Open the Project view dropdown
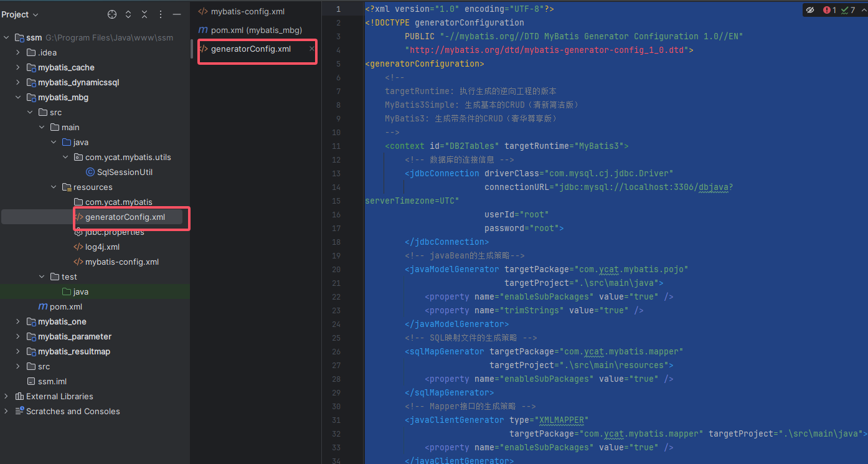 coord(20,14)
